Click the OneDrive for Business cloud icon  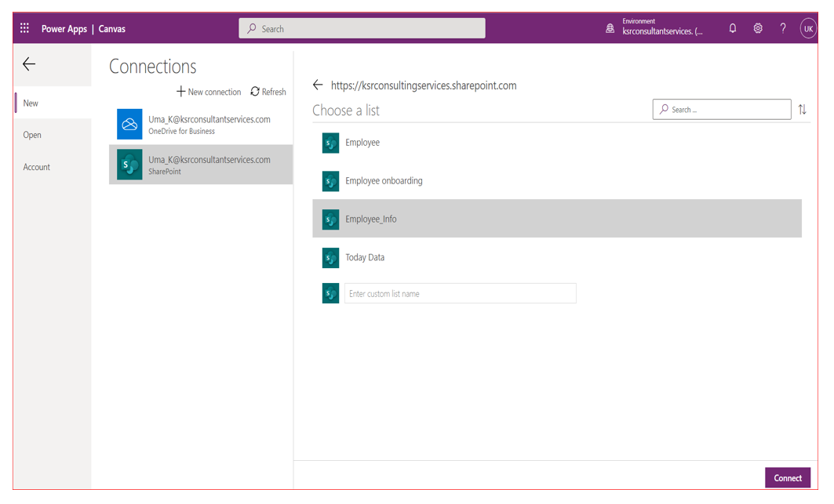click(x=129, y=124)
